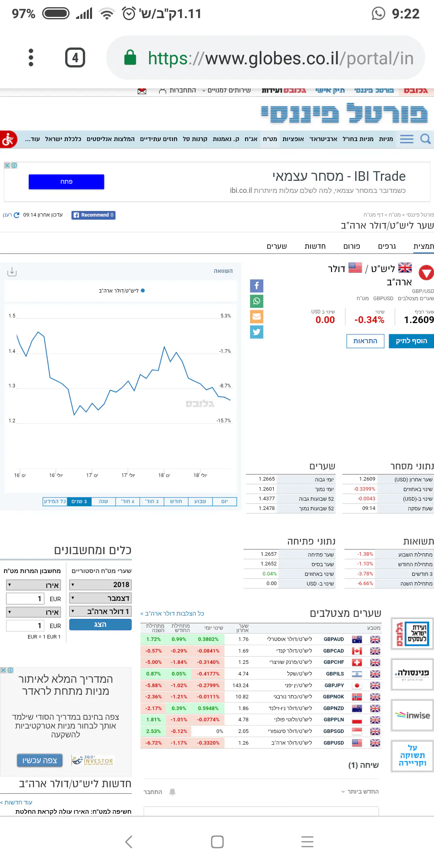Image resolution: width=434 pixels, height=868 pixels.
Task: Set chart range to כל המידע
Action: (55, 502)
